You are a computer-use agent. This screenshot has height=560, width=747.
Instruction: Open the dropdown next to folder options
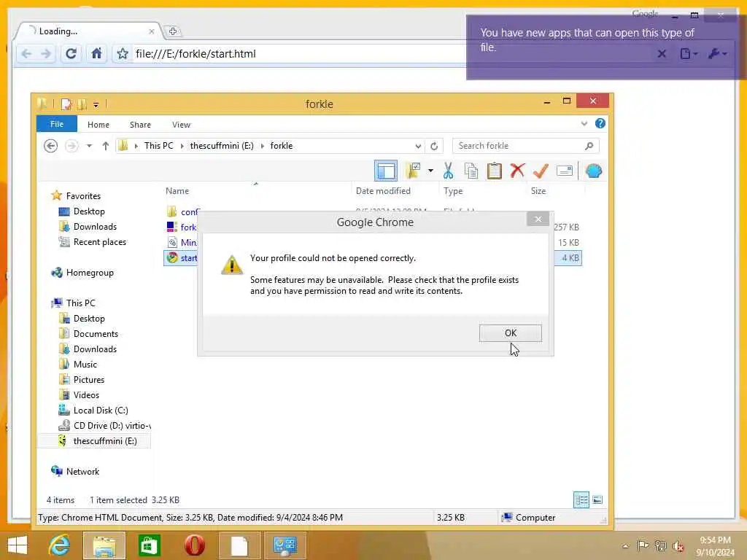click(x=430, y=171)
